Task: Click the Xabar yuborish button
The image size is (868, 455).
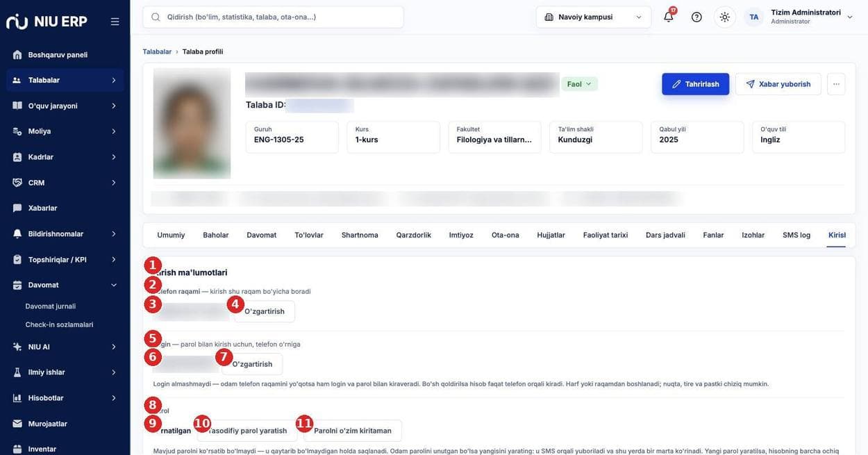Action: coord(778,84)
